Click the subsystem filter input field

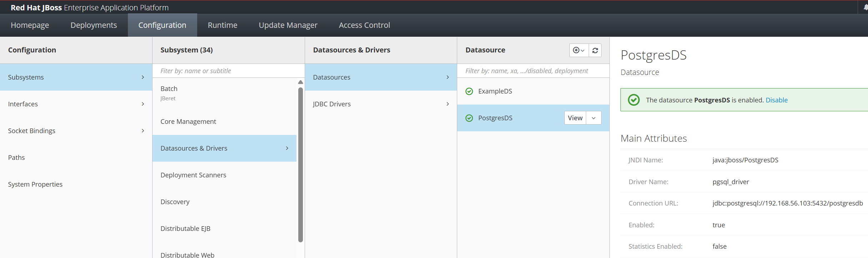[229, 71]
